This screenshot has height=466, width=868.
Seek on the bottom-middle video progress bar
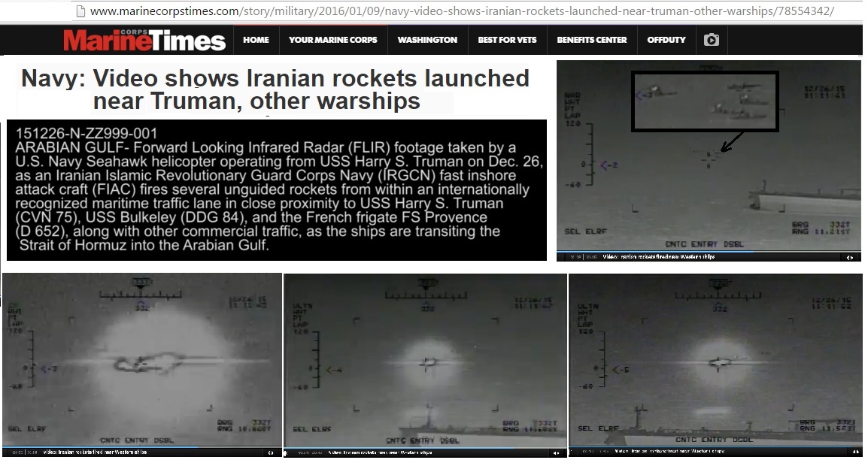pos(425,448)
